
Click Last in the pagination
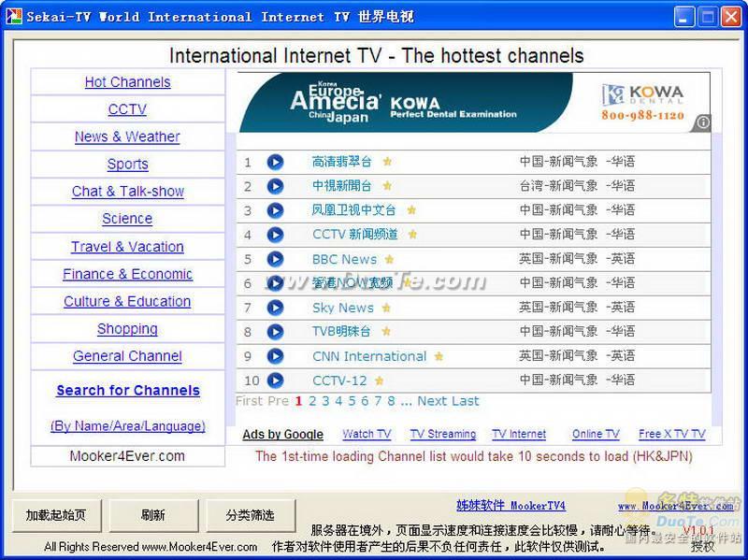coord(466,401)
